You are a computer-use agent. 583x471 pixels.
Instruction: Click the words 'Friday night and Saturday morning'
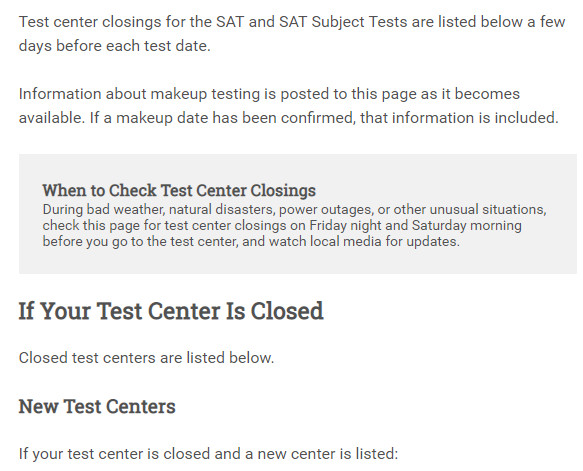click(x=415, y=225)
